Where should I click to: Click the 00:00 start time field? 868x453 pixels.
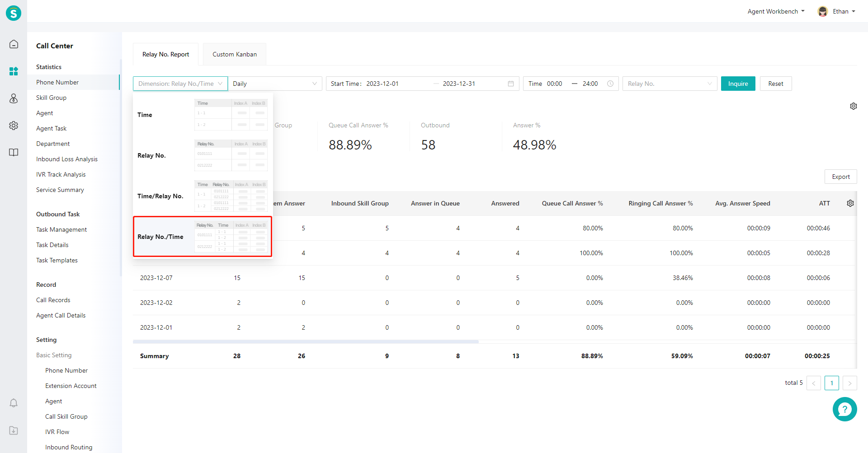555,84
